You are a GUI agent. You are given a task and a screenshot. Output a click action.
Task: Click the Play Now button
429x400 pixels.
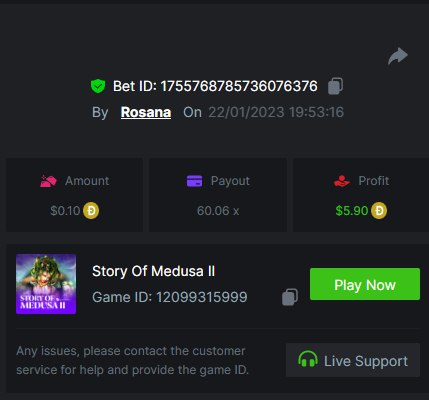click(365, 284)
